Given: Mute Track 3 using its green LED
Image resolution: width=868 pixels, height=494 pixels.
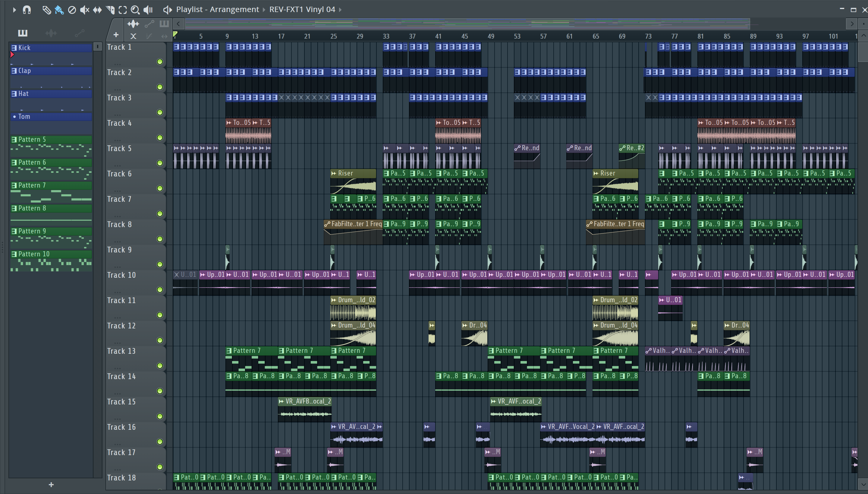Looking at the screenshot, I should click(160, 112).
